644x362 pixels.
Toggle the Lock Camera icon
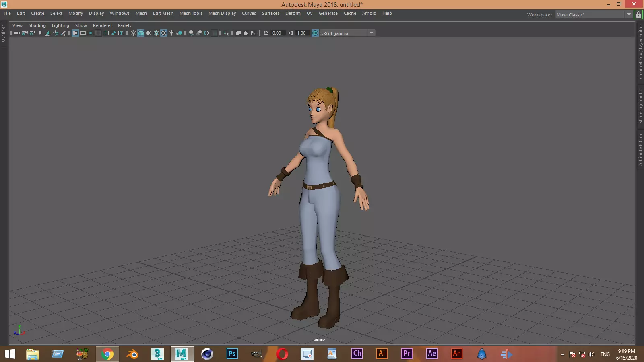25,33
